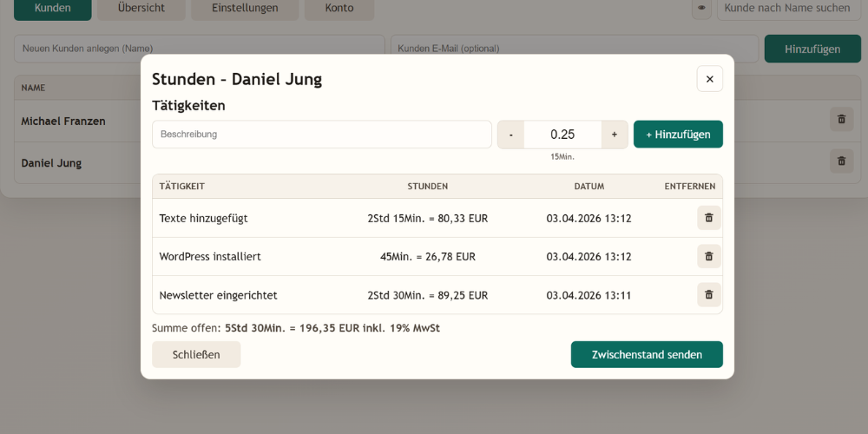The width and height of the screenshot is (868, 434).
Task: Increase hours with the plus button
Action: tap(615, 135)
